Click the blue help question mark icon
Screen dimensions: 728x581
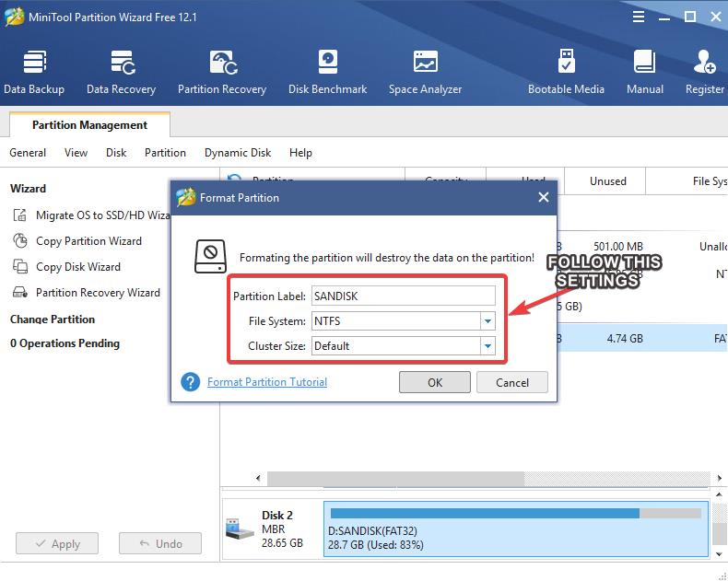tap(191, 382)
